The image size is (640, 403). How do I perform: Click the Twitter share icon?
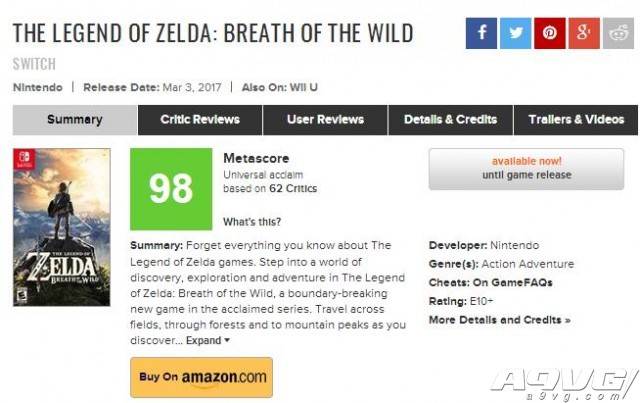coord(516,33)
